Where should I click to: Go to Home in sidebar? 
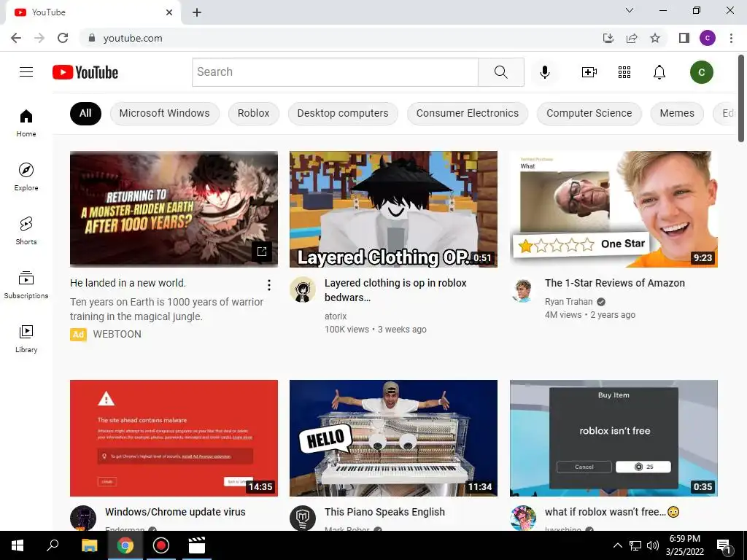tap(26, 122)
